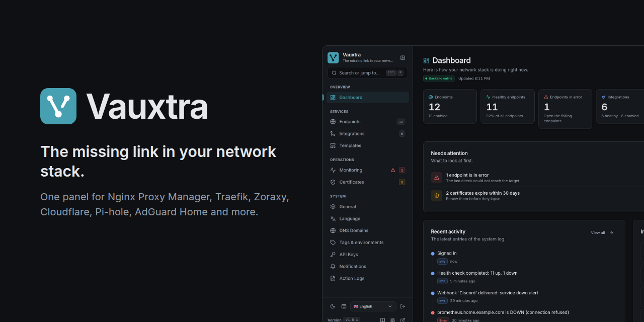Go to DNS Domains

click(368, 230)
